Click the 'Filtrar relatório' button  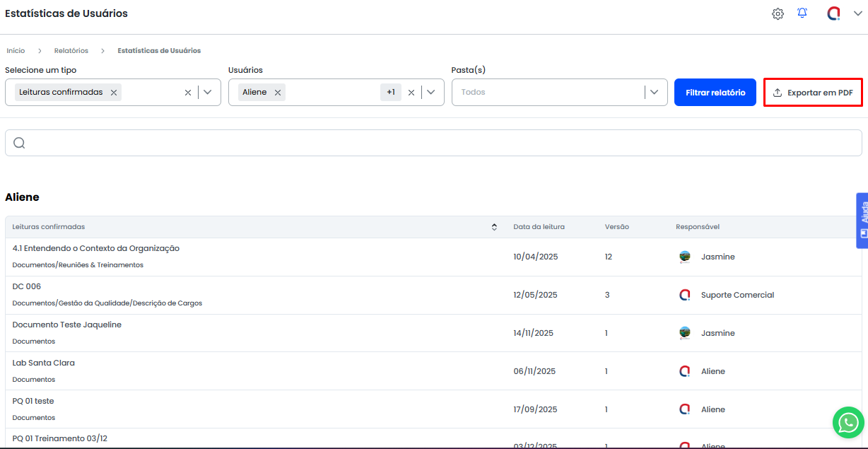point(715,93)
